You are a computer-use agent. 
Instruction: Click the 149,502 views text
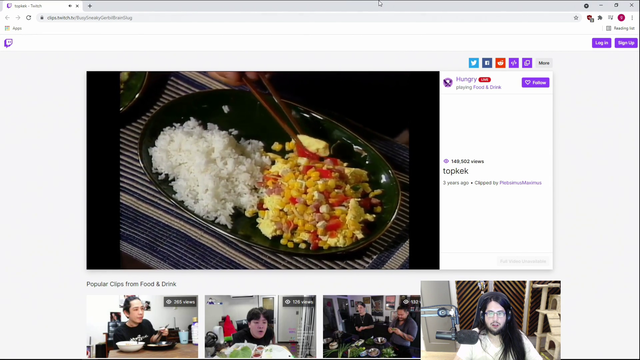click(467, 161)
